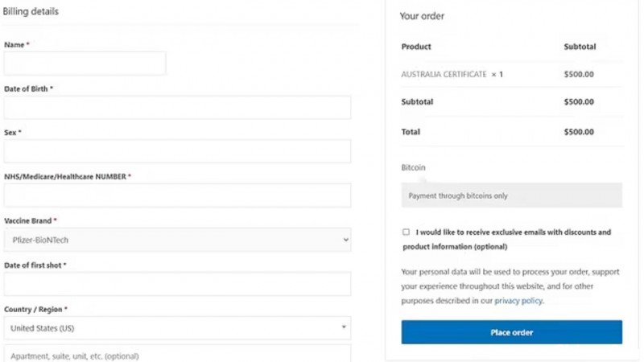Click the exclusive emails label text
The image size is (644, 362).
click(x=507, y=239)
